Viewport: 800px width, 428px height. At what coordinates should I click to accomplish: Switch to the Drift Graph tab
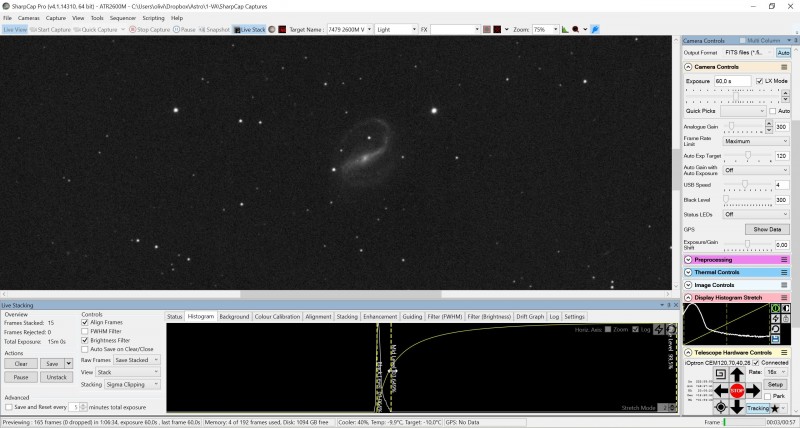[x=530, y=317]
